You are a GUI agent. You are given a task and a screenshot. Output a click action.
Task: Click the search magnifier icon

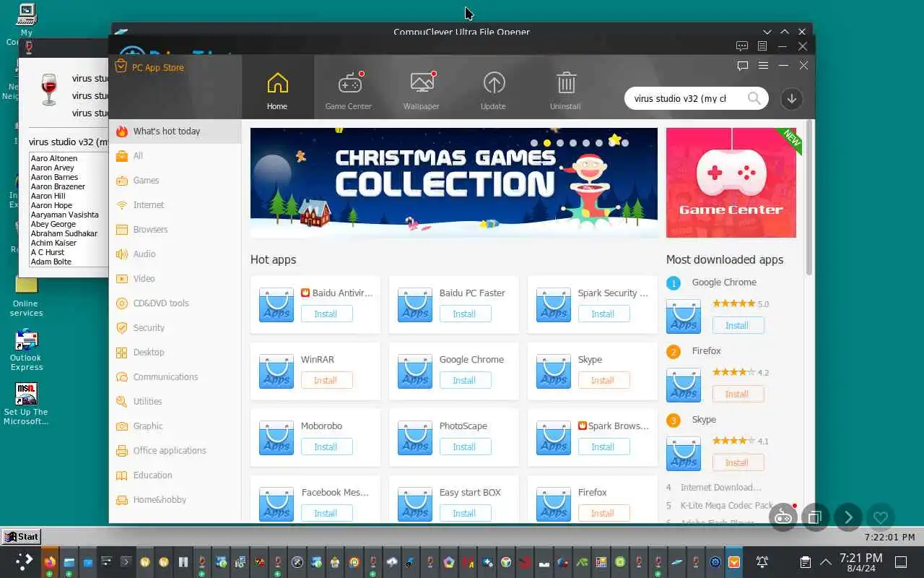click(754, 98)
